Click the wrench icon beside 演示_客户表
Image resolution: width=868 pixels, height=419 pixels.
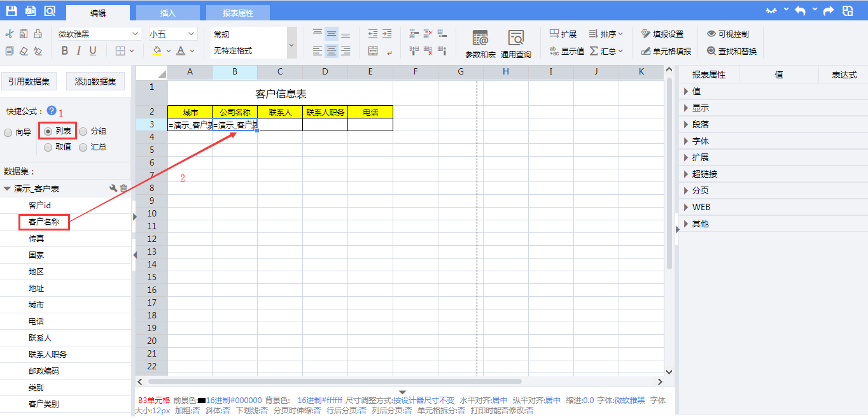point(113,188)
